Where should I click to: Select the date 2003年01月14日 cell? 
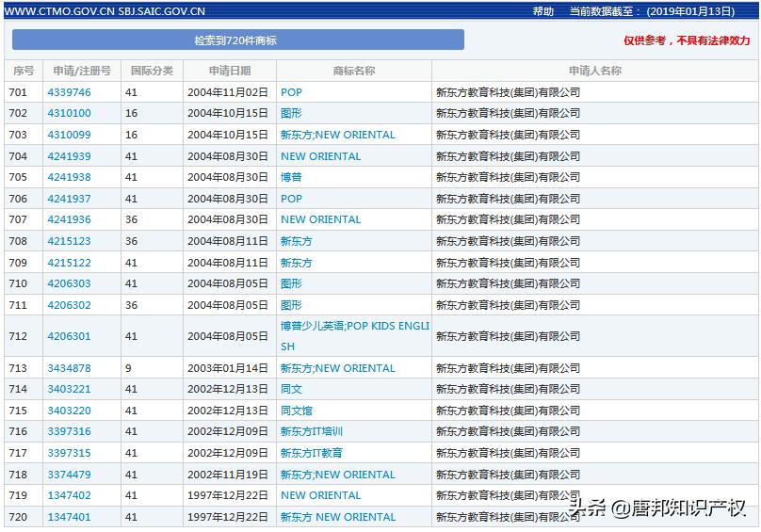(228, 368)
